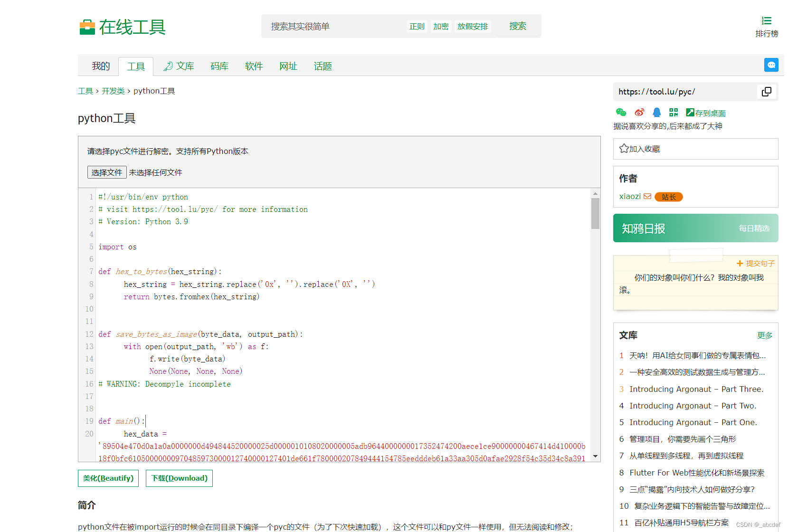Click code line def main():
788x532 pixels.
(121, 421)
